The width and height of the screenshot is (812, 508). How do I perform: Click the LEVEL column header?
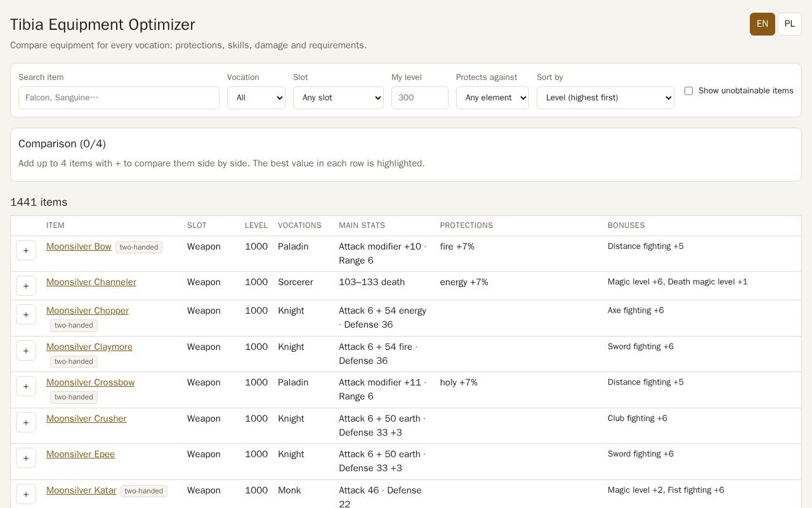click(256, 225)
